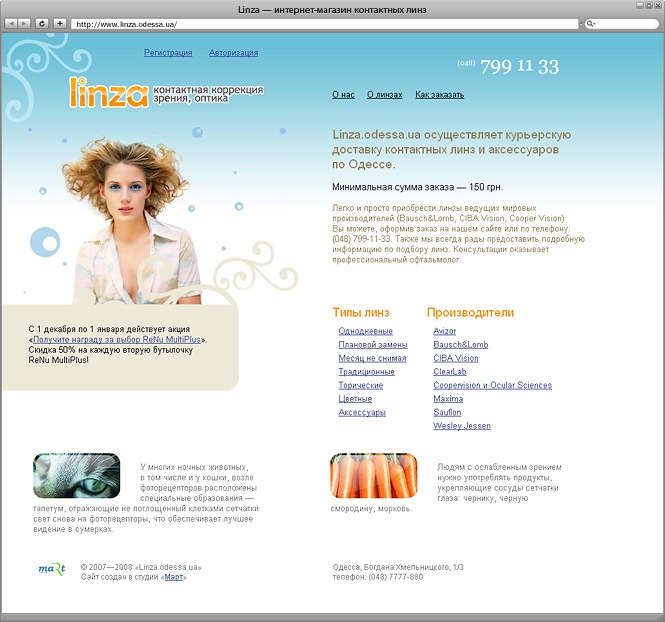Select the Однодневные lens type
665x622 pixels.
(366, 331)
